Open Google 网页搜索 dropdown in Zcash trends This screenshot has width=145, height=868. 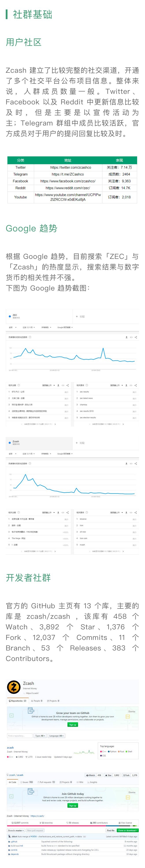65,454
